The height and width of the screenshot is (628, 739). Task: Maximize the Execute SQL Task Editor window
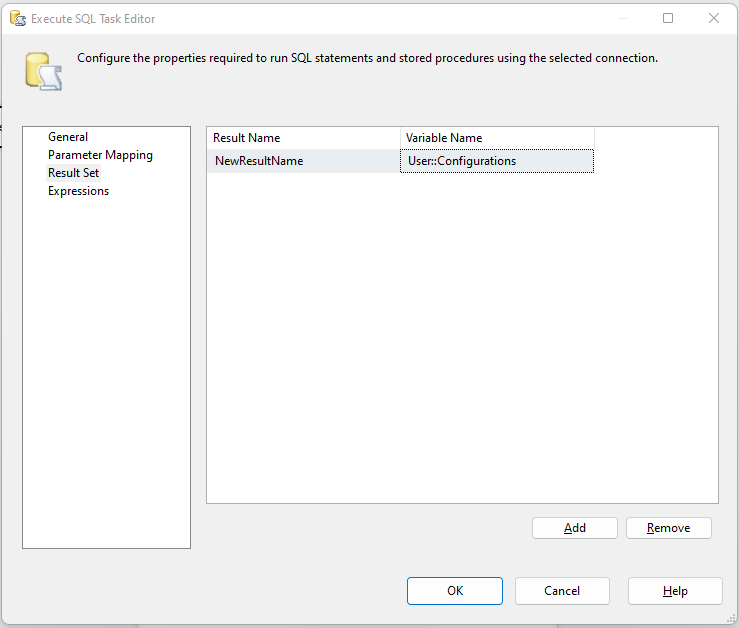pyautogui.click(x=668, y=18)
